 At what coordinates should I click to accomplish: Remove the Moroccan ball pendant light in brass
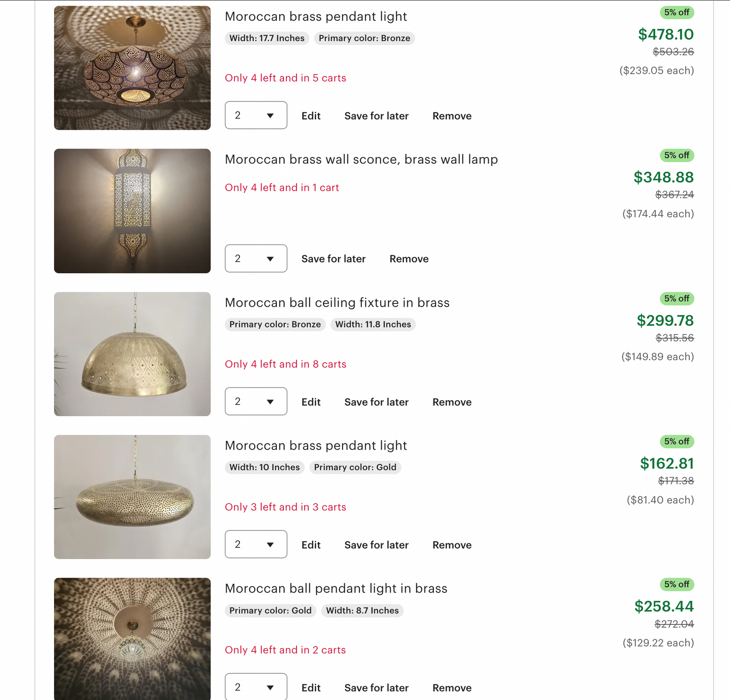tap(452, 688)
